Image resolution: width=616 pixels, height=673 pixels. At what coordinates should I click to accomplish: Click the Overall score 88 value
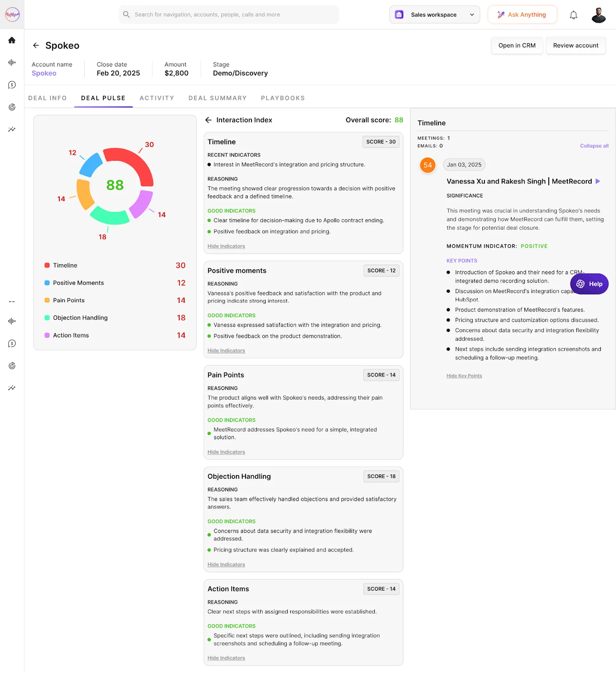point(399,120)
